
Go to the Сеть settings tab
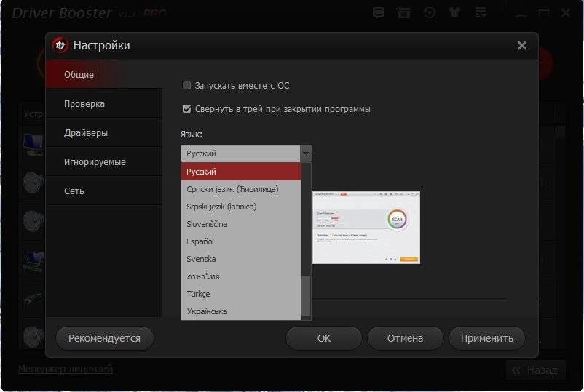pos(104,191)
